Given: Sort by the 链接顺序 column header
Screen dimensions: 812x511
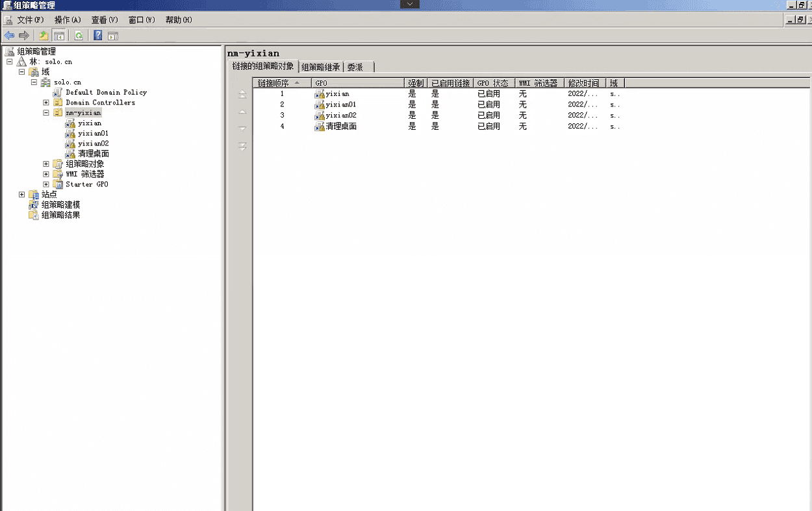Looking at the screenshot, I should [x=282, y=83].
